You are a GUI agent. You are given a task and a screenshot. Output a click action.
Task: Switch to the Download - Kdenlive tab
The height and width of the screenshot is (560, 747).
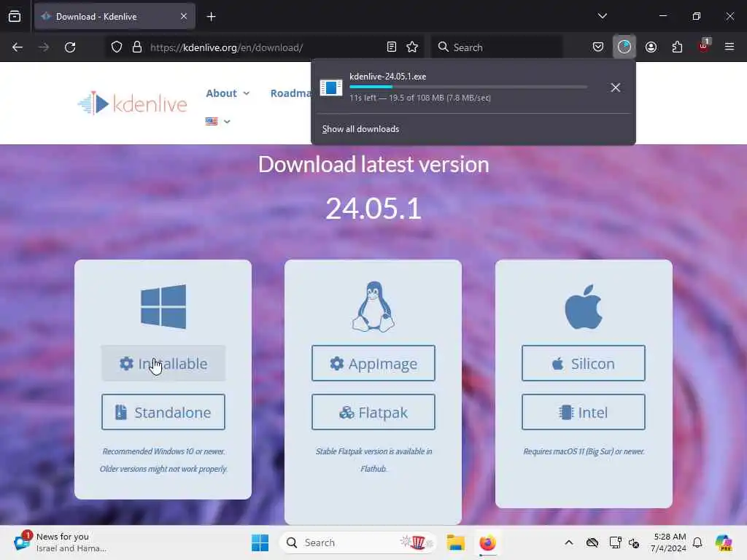(115, 16)
